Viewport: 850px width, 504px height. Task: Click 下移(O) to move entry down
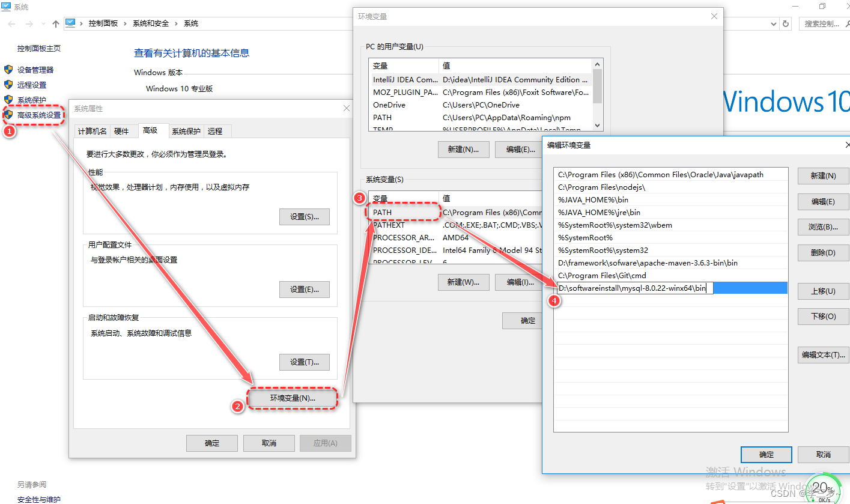823,316
